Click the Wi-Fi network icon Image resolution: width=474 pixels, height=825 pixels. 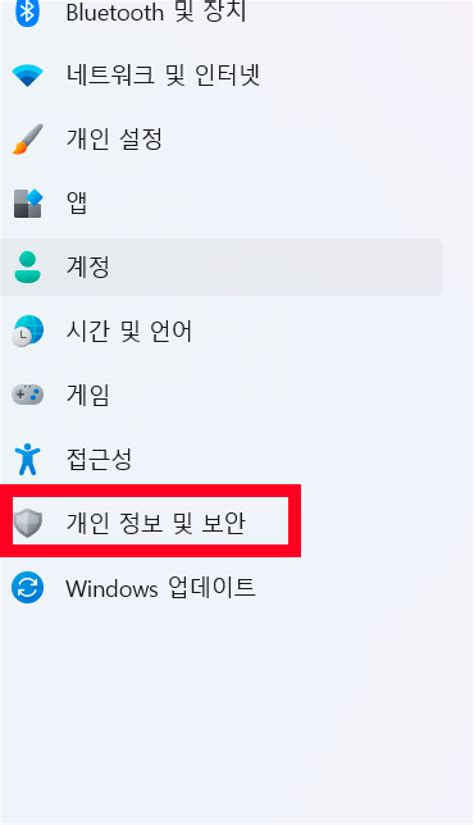[x=27, y=76]
